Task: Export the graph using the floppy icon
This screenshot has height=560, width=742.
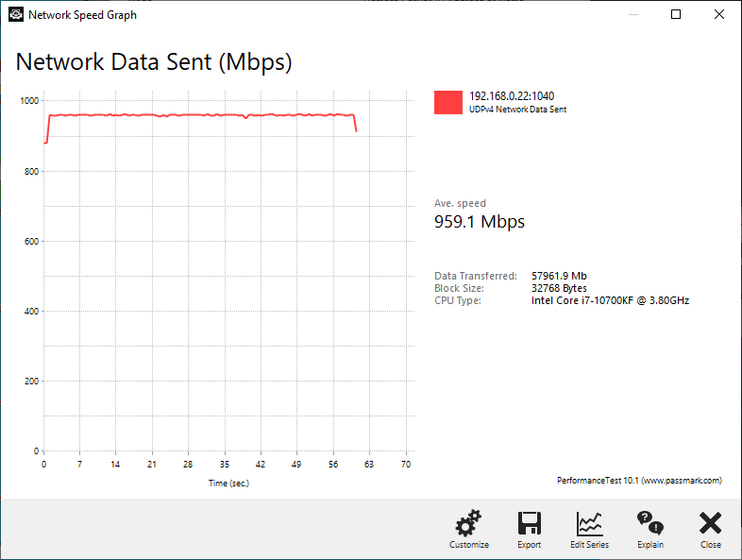Action: tap(529, 527)
